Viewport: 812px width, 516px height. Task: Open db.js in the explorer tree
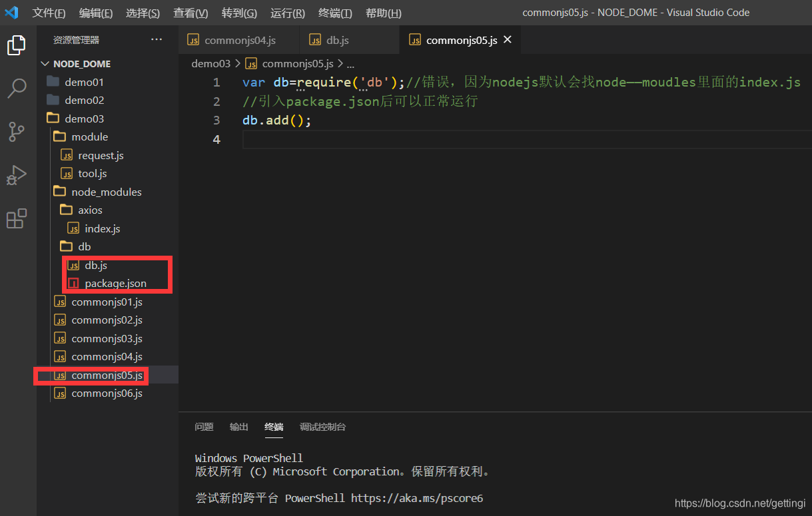click(107, 265)
